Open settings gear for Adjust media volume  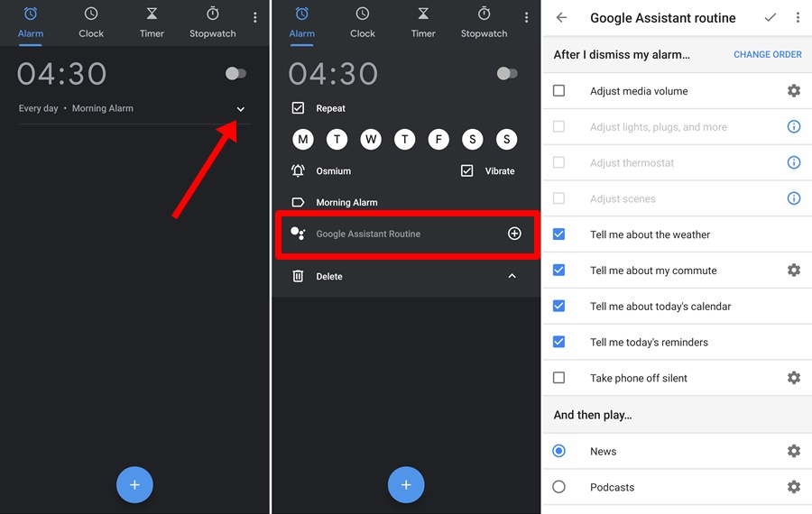pyautogui.click(x=793, y=91)
